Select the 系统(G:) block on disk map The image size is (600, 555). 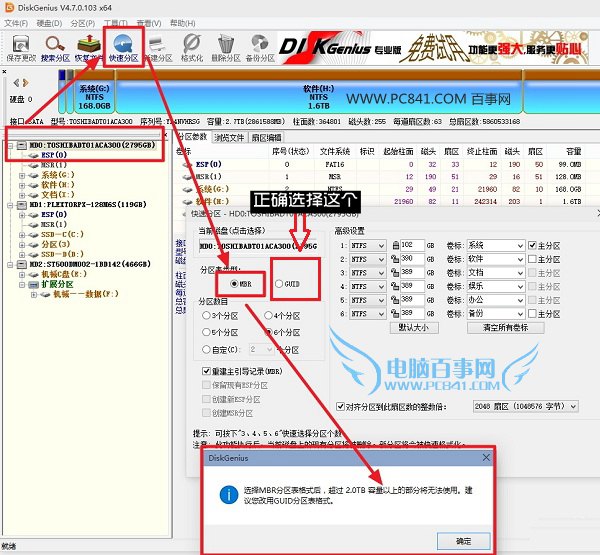[95, 97]
